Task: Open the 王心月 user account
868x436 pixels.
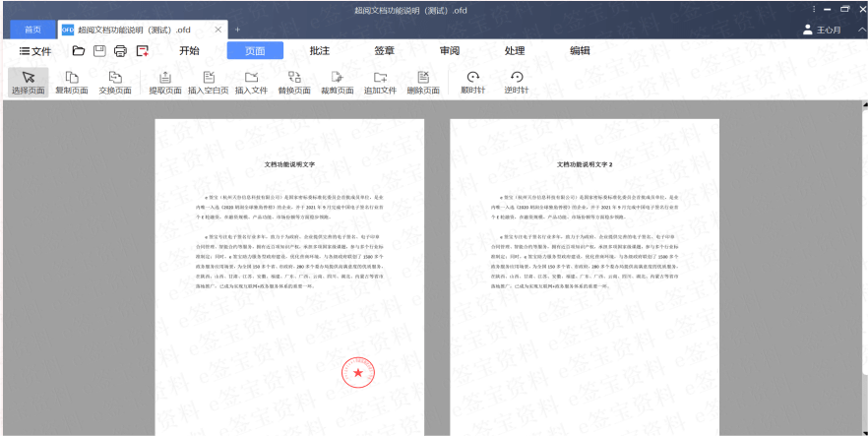Action: (x=822, y=30)
